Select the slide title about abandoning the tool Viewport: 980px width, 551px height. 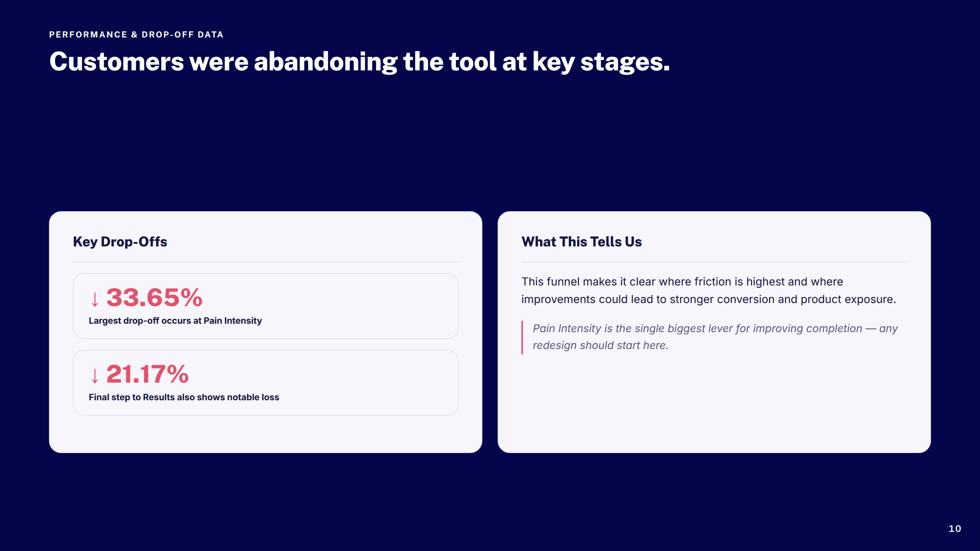[x=359, y=62]
